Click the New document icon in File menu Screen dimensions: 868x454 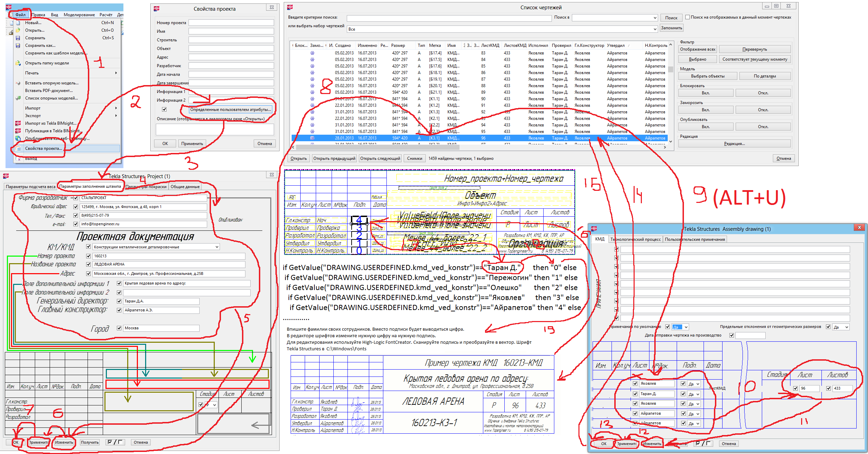point(18,23)
